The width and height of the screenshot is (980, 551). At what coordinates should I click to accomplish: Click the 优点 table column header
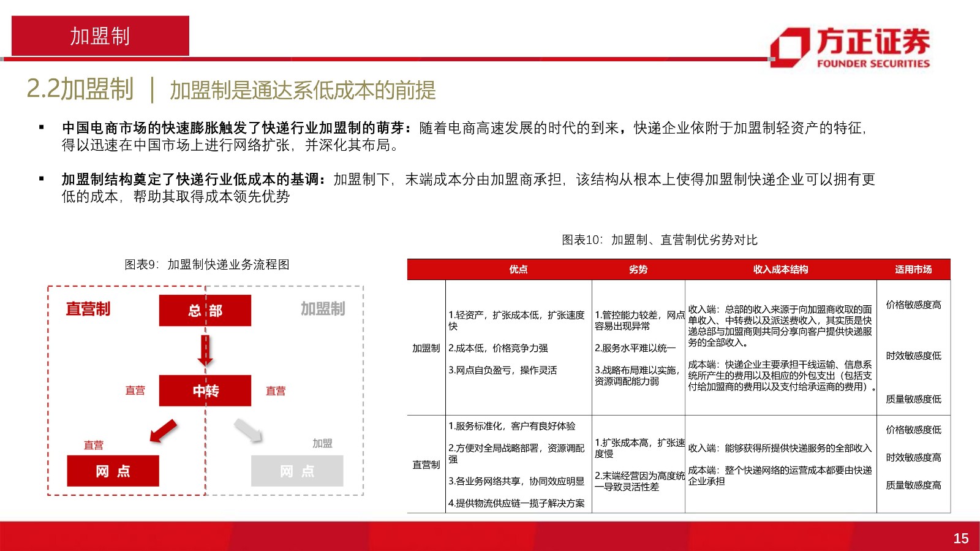[x=518, y=270]
